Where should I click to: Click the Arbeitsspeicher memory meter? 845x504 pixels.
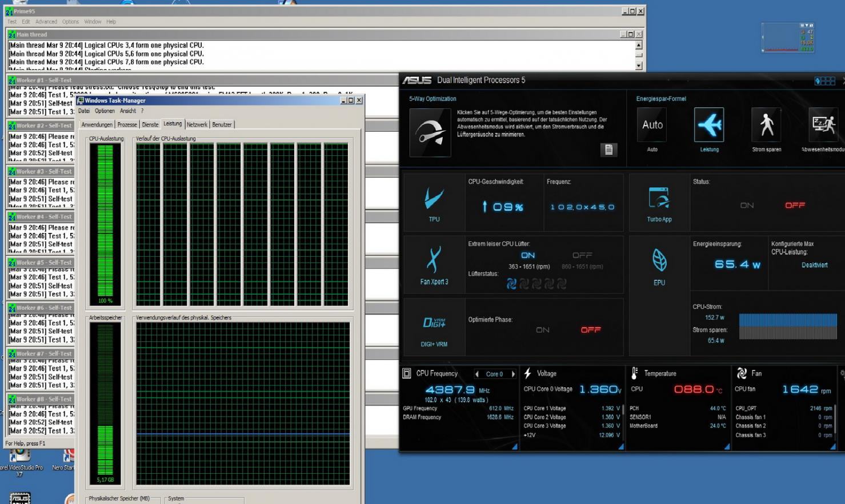coord(105,404)
